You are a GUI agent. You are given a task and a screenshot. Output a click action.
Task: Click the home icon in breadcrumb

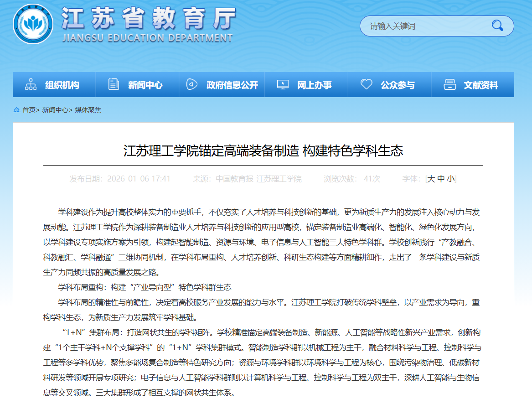(17, 110)
